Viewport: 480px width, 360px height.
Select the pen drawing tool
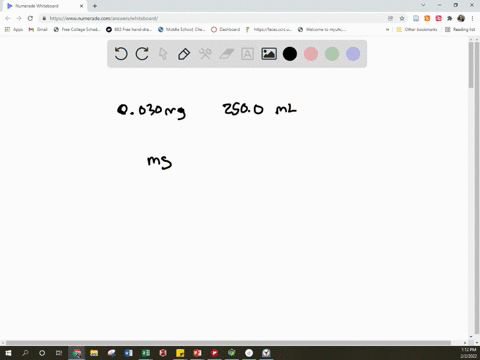(184, 54)
